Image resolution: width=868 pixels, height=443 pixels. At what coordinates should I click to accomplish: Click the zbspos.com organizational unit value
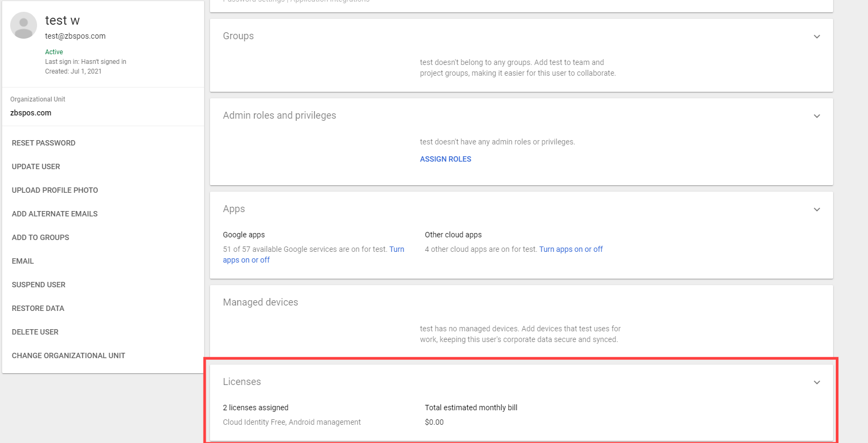[31, 113]
